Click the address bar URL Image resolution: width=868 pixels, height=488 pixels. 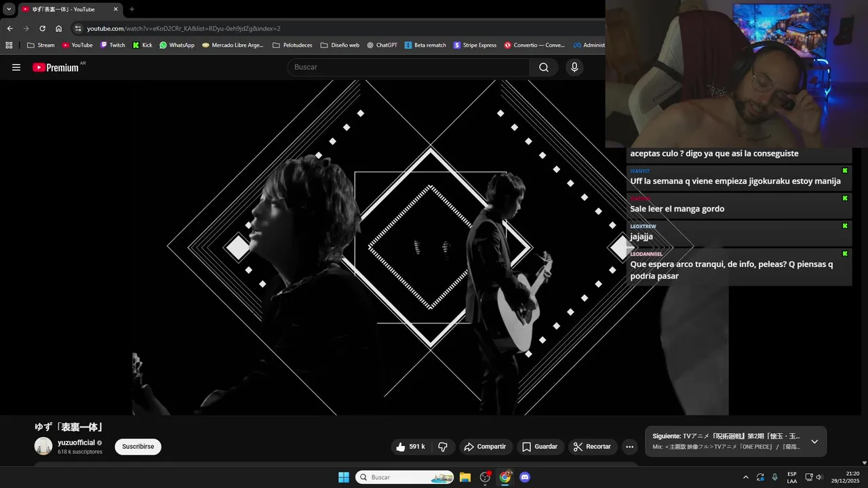(184, 28)
